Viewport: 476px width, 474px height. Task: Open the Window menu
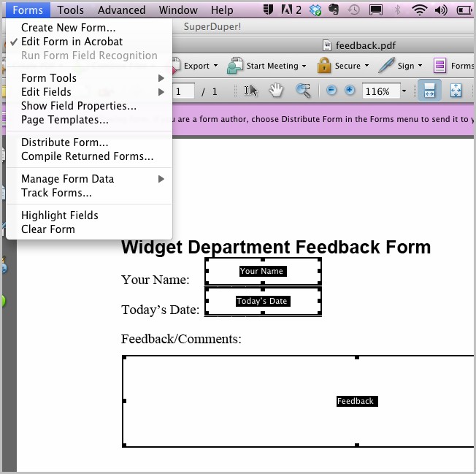pos(178,10)
